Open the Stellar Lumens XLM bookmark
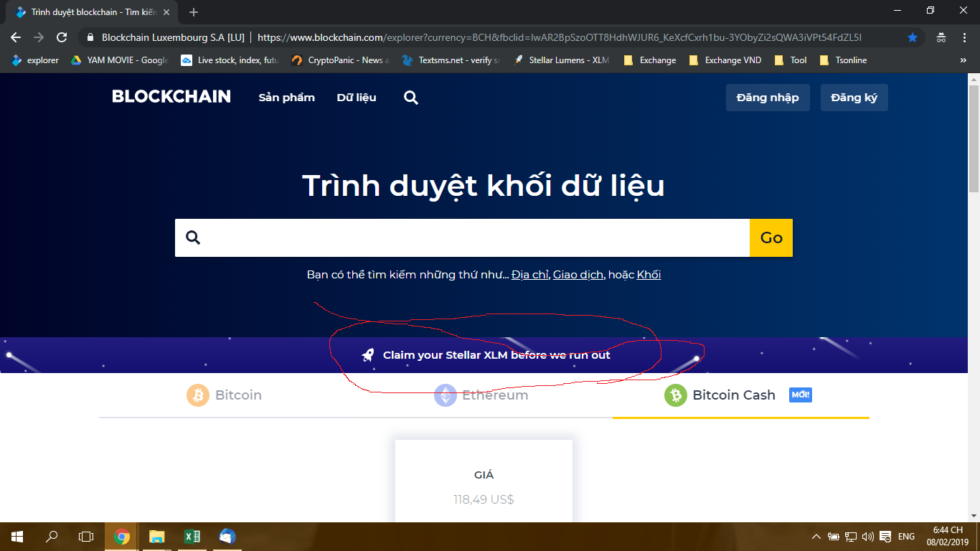980x551 pixels. point(562,60)
